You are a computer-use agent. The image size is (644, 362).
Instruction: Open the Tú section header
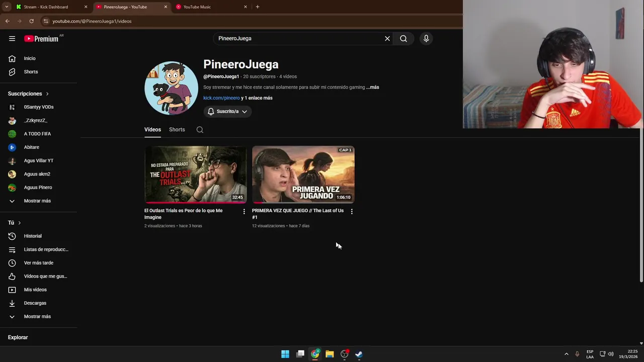[x=15, y=223]
